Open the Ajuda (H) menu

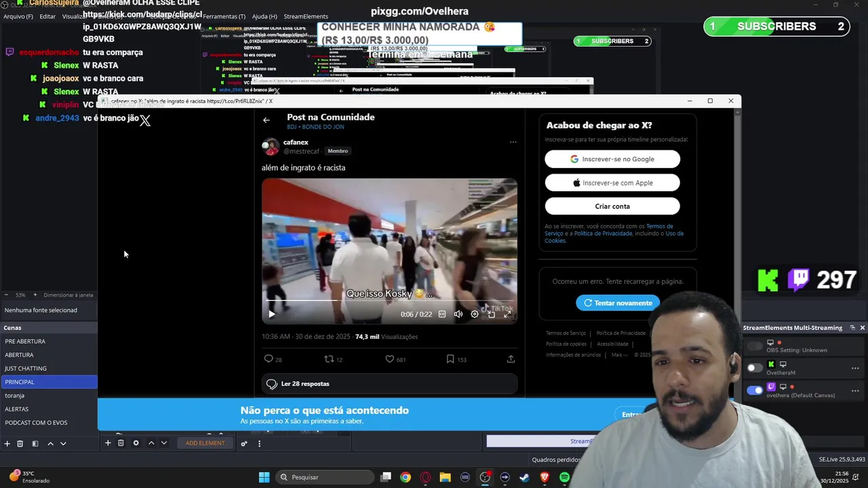264,16
